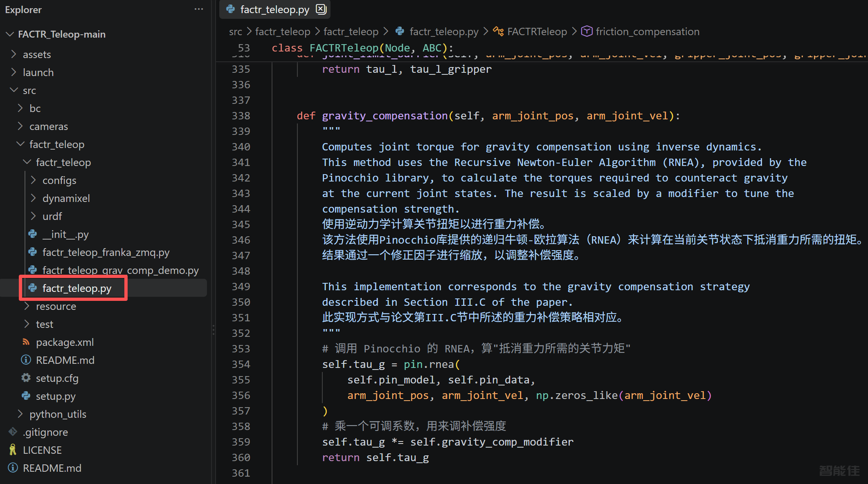Click git icon beside .gitignore
Viewport: 868px width, 484px height.
[x=13, y=432]
